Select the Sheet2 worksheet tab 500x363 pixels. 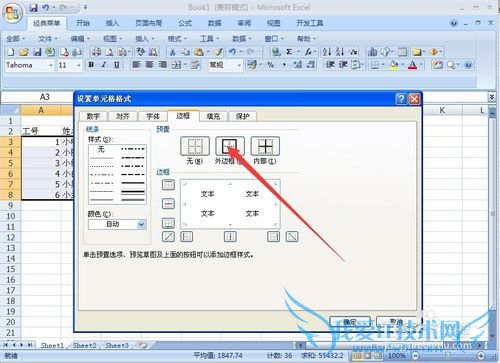coord(85,346)
